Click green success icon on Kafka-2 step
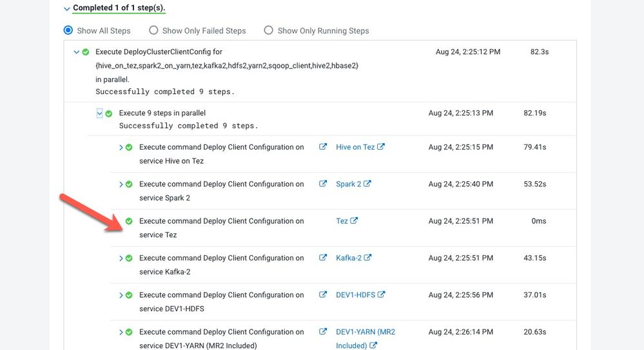 pyautogui.click(x=129, y=258)
